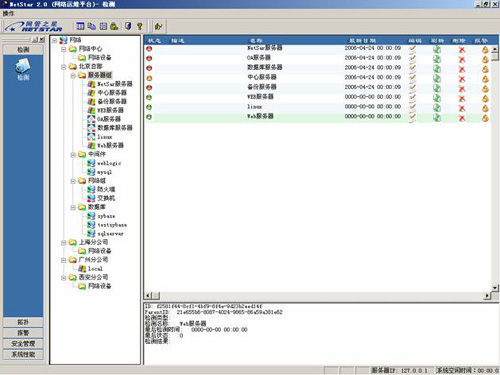Collapse the 网络中心 tree node
Viewport: 500px width, 375px height.
[63, 49]
